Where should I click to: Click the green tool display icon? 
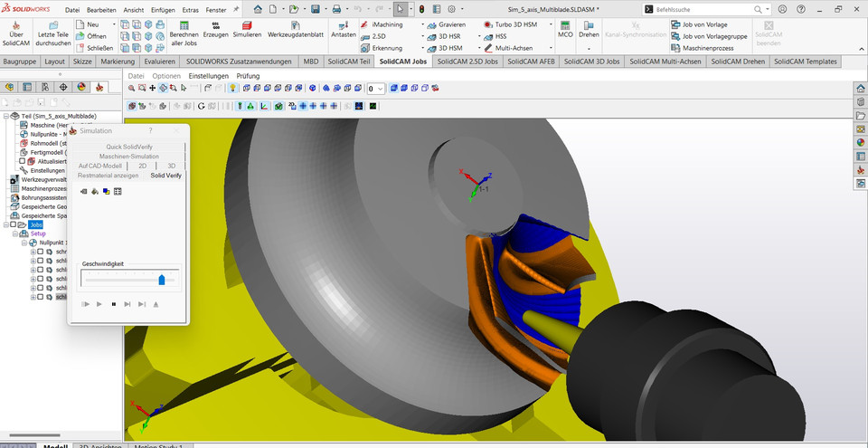pyautogui.click(x=240, y=106)
